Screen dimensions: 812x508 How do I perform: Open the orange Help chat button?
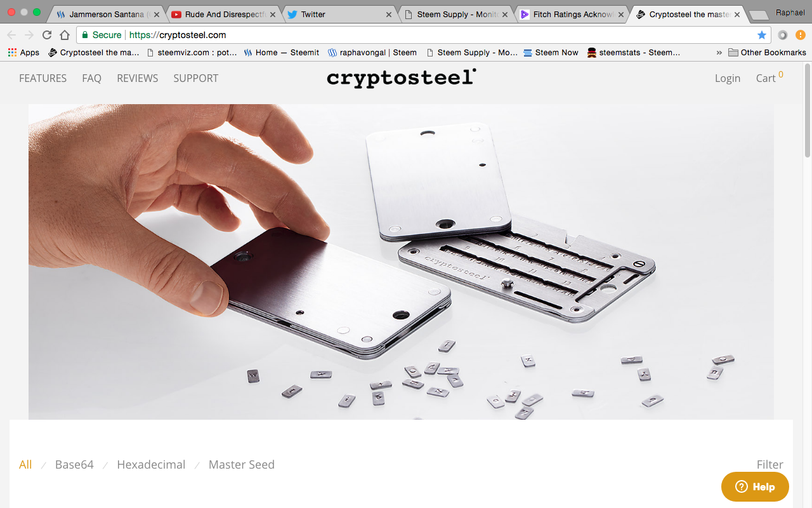click(755, 487)
